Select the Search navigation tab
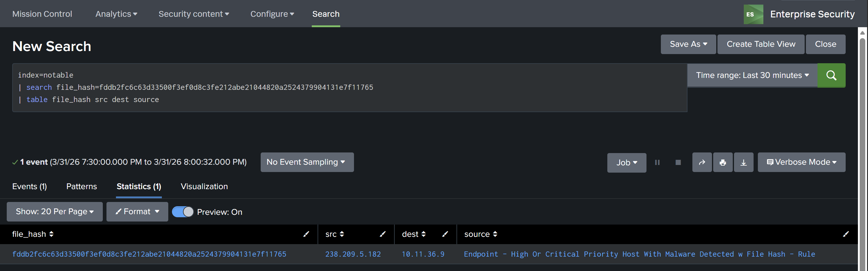 pos(326,14)
